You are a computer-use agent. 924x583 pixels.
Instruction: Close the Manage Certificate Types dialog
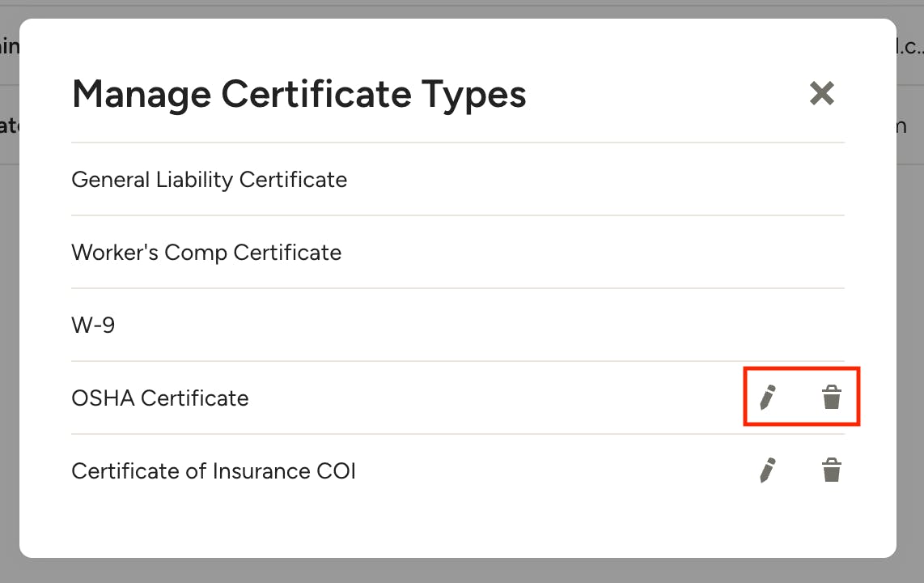tap(821, 93)
